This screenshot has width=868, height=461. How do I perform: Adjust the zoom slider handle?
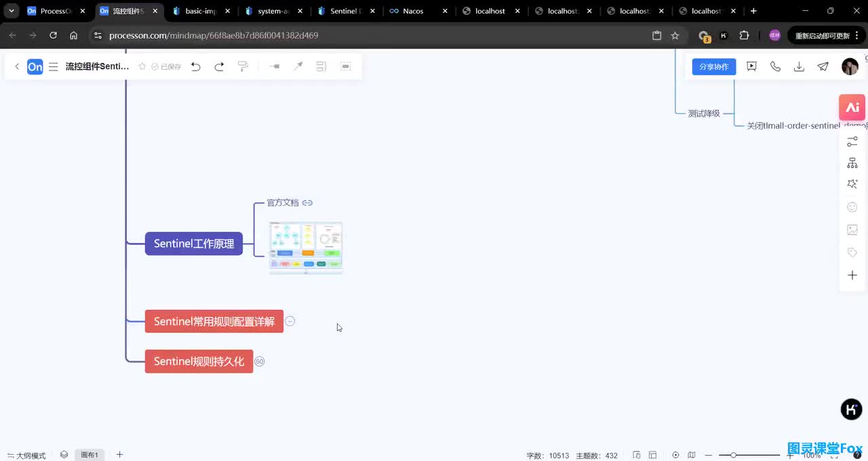coord(733,455)
